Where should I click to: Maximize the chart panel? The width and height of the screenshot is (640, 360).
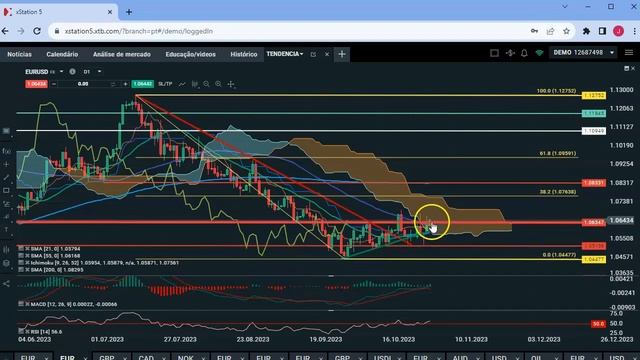[627, 69]
